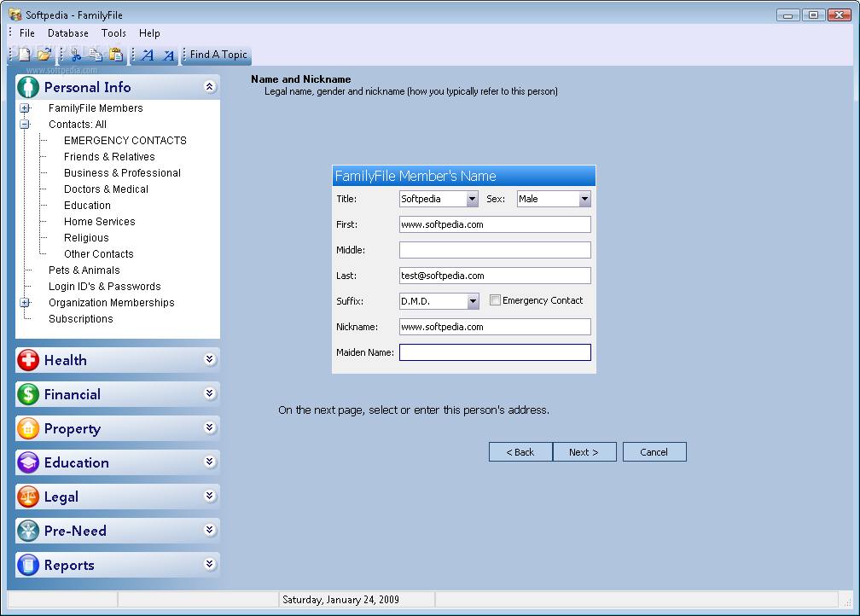Expand the Education panel chevron
The height and width of the screenshot is (616, 860).
[210, 462]
